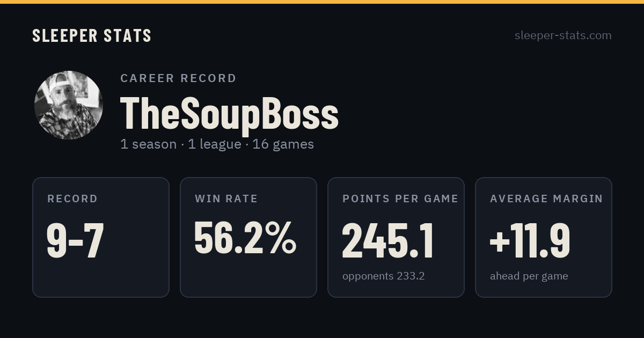This screenshot has height=338, width=644.
Task: Click the Record stat card
Action: click(x=101, y=237)
